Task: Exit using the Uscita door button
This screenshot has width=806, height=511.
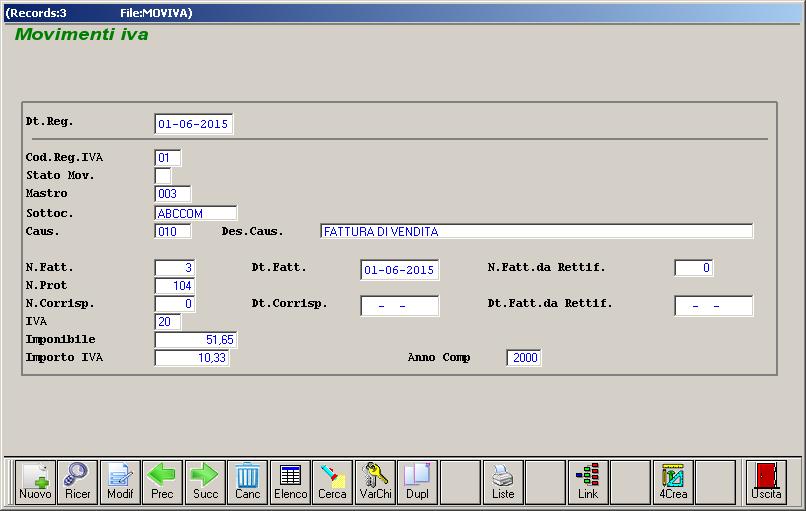Action: (x=767, y=482)
